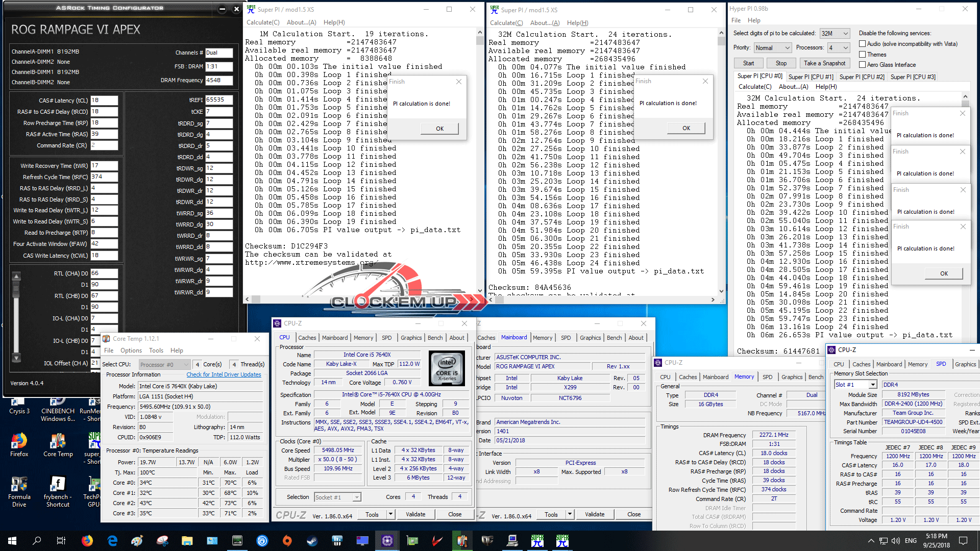
Task: Open the Options menu in Core Temp
Action: 131,350
